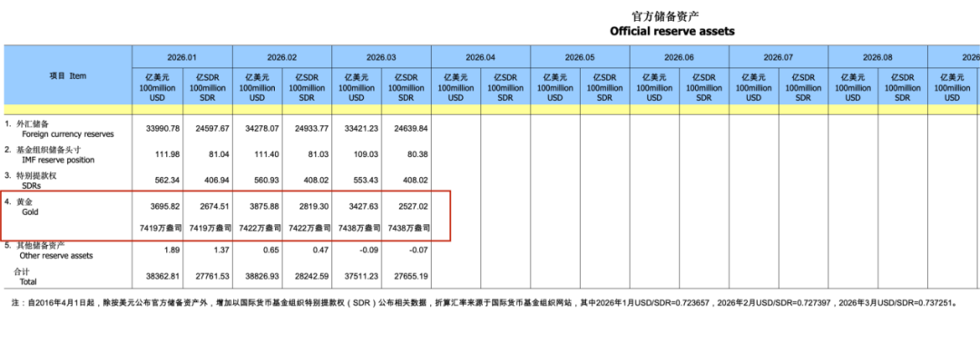Screen dimensions: 980x344
Task: Select the gold value 3695.82
Action: click(164, 206)
